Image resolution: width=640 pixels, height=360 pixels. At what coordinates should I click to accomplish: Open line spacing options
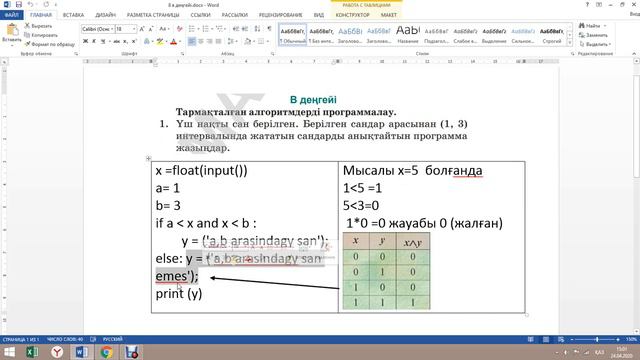point(231,41)
